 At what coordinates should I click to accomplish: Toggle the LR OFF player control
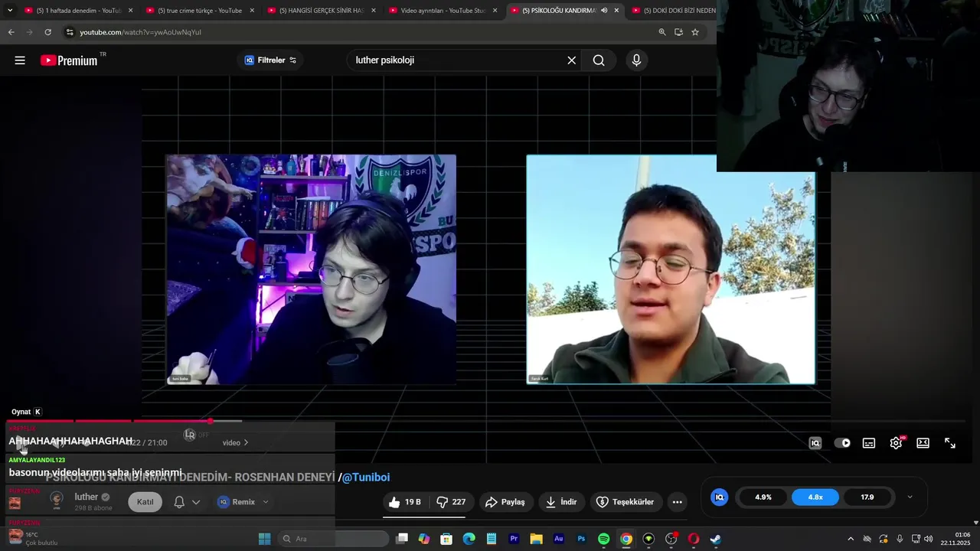[x=196, y=435]
